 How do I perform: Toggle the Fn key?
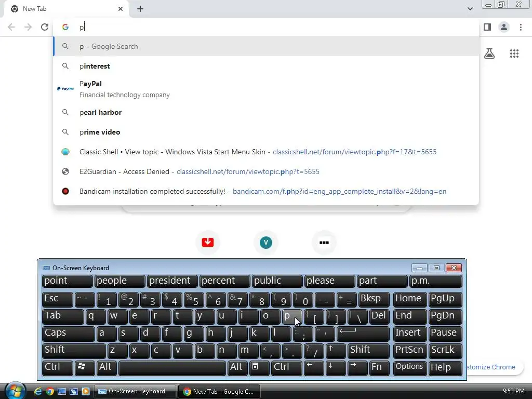379,368
